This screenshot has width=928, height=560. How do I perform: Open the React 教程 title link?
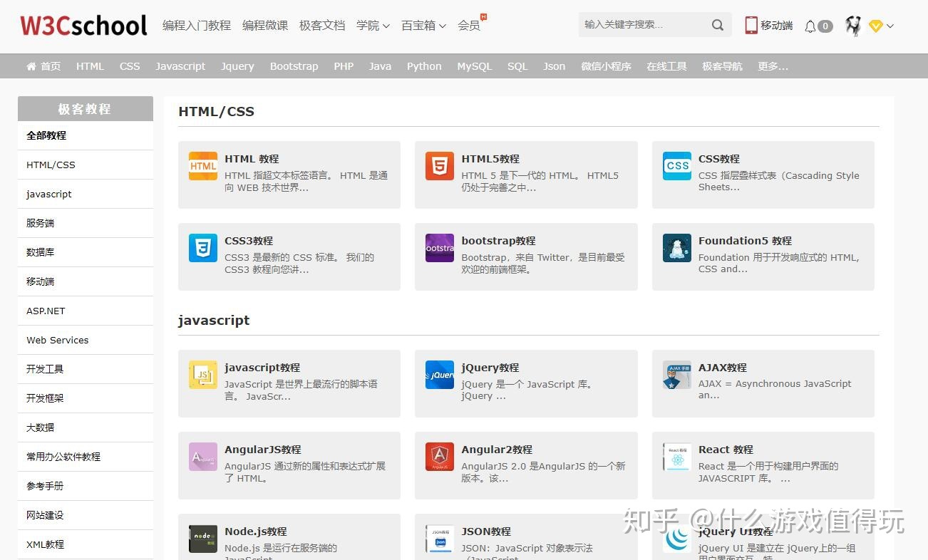[726, 450]
